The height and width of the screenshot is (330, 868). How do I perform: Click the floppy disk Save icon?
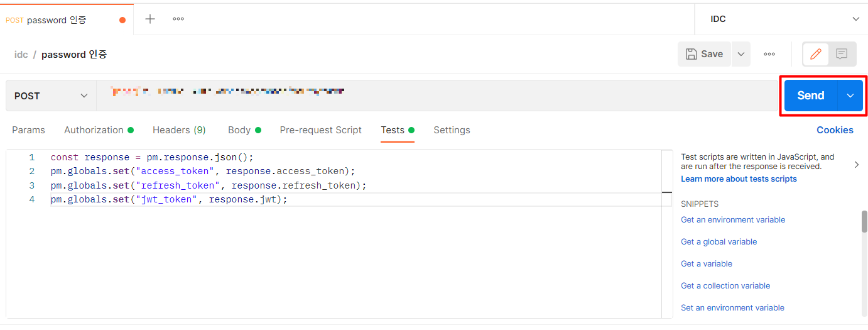click(691, 54)
